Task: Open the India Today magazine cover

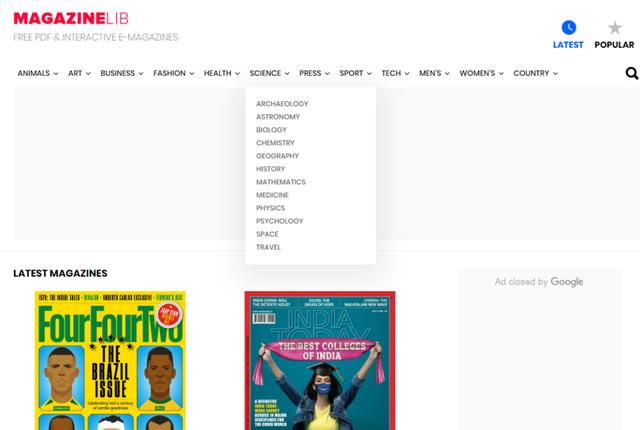Action: 320,360
